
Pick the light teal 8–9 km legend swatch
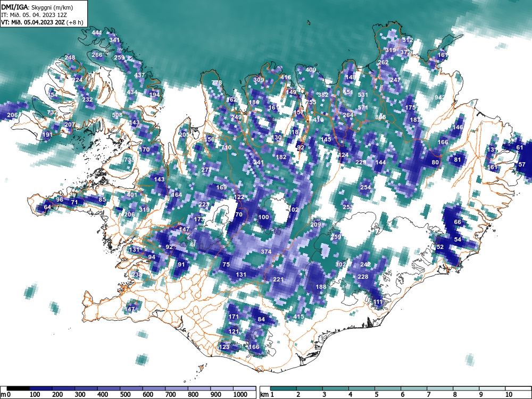click(466, 388)
